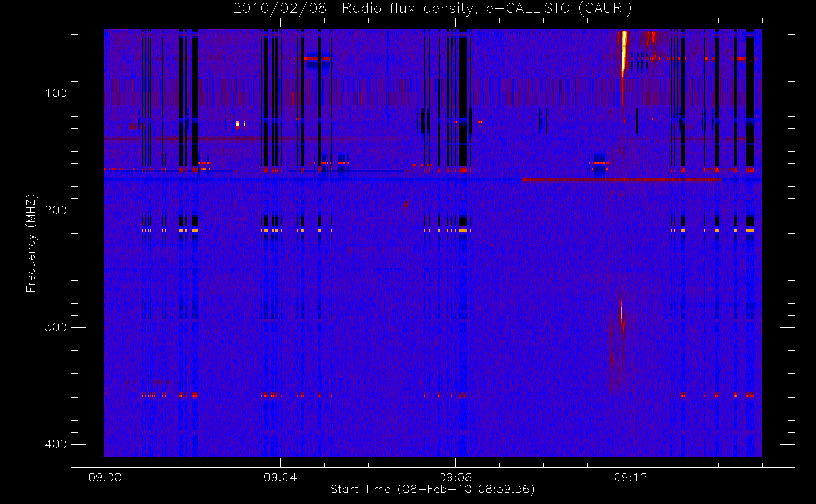Click the plot title "2010/02/08 Radio flux density, e-CALLISTO (GAURI)"
Image resolution: width=816 pixels, height=504 pixels.
point(432,9)
